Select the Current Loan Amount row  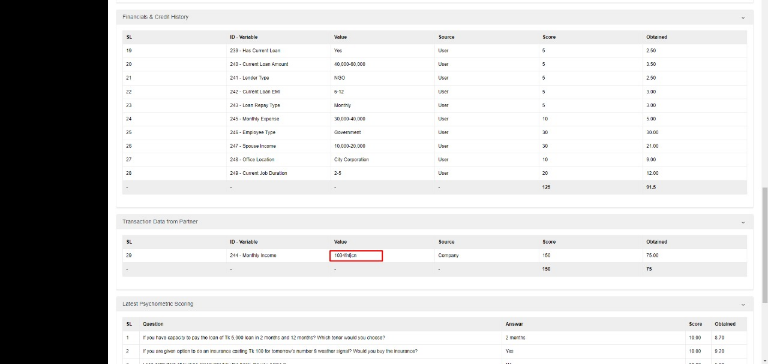(434, 64)
